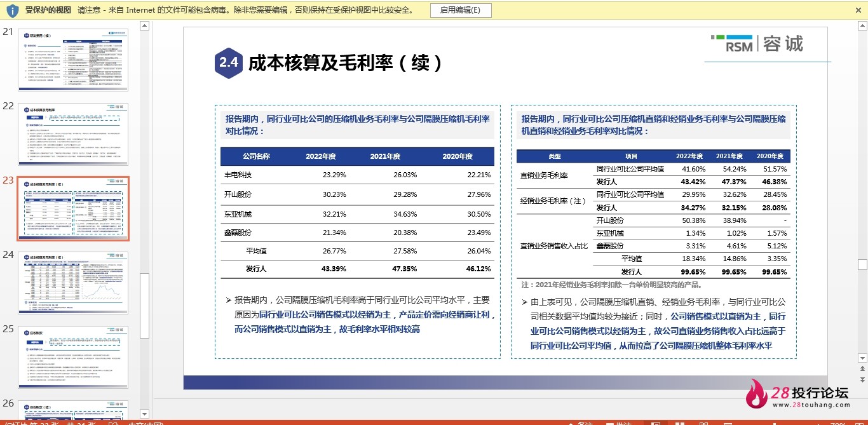This screenshot has height=425, width=868.
Task: Click the 38.94% cell
Action: 735,220
